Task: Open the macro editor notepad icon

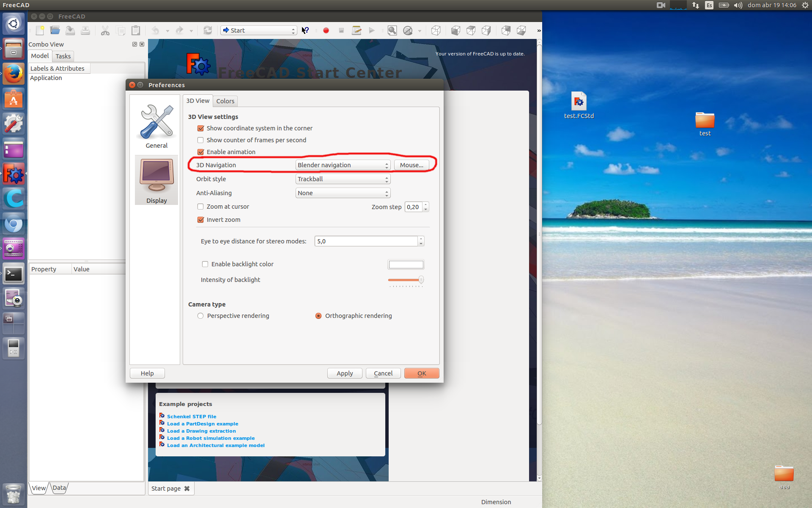Action: point(357,30)
